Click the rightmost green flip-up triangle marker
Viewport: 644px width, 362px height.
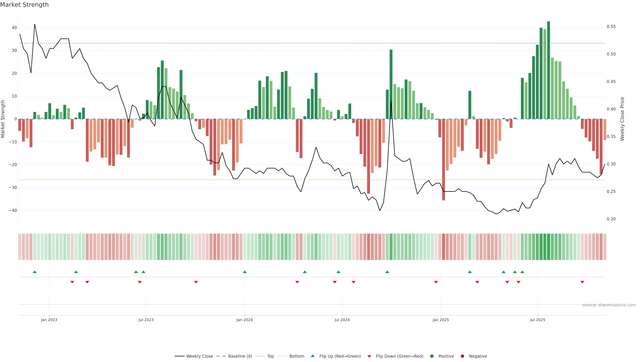point(522,272)
